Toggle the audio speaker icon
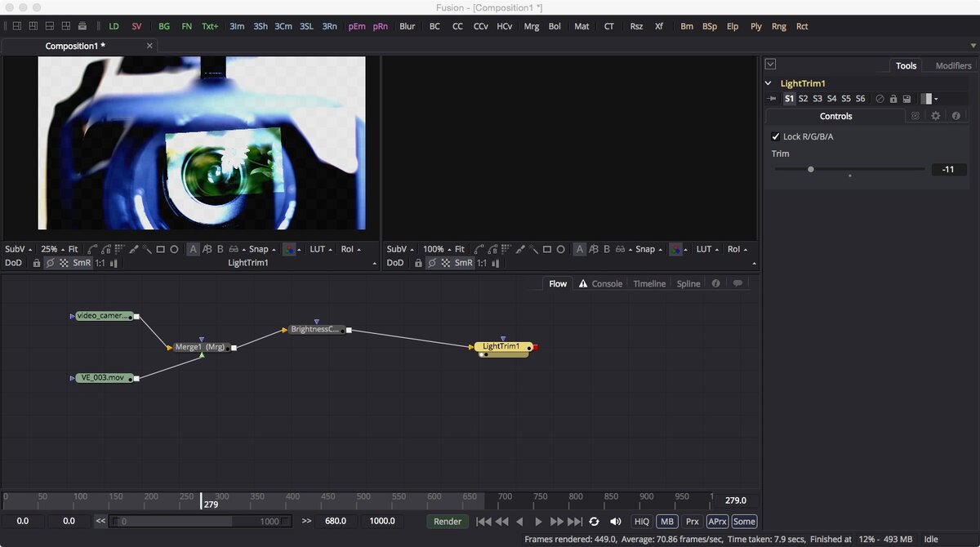980x547 pixels. click(616, 521)
